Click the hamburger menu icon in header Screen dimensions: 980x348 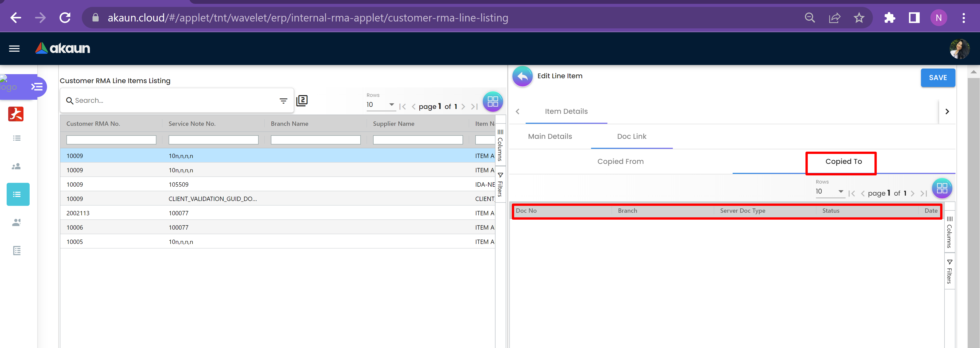(14, 48)
